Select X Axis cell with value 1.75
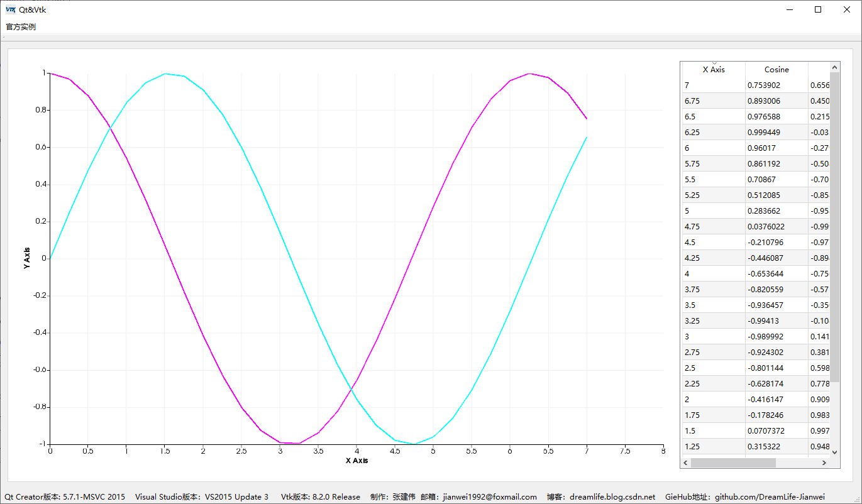This screenshot has width=862, height=504. click(x=714, y=415)
